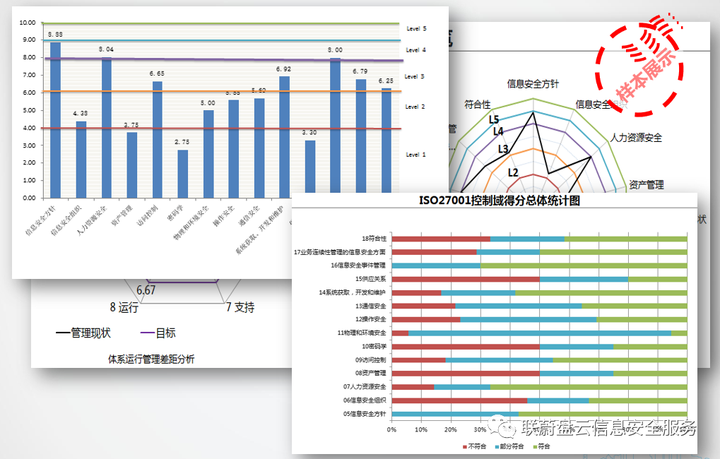
Task: Click the L4 ring label on the radar chart
Action: pos(498,132)
